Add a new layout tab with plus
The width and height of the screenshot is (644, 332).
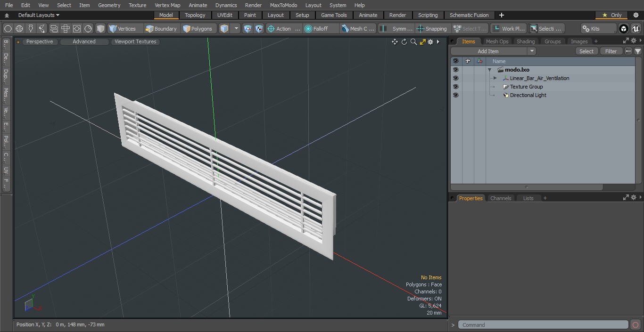501,15
